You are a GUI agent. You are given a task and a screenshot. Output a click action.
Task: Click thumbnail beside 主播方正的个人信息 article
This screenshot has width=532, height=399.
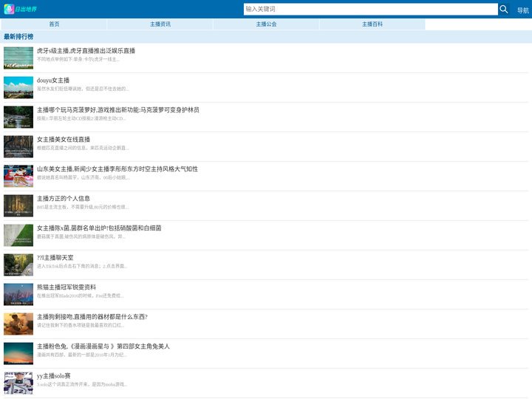tap(18, 205)
